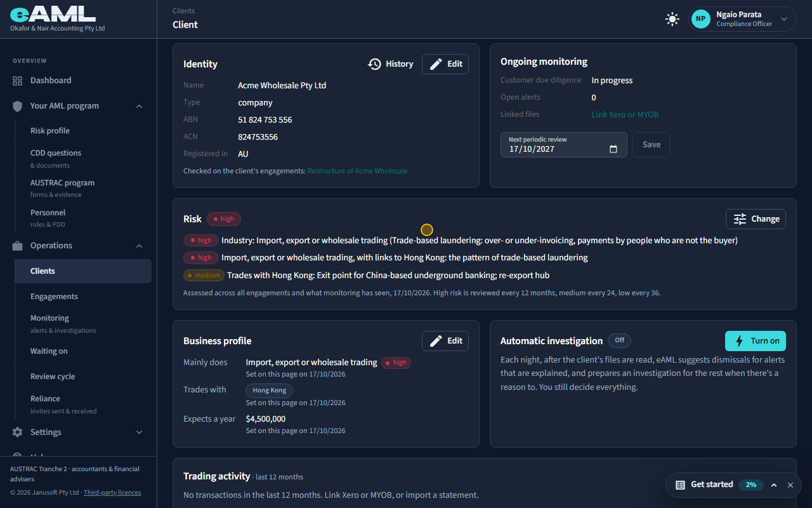
Task: Click the Next periodic review date field
Action: (x=564, y=145)
